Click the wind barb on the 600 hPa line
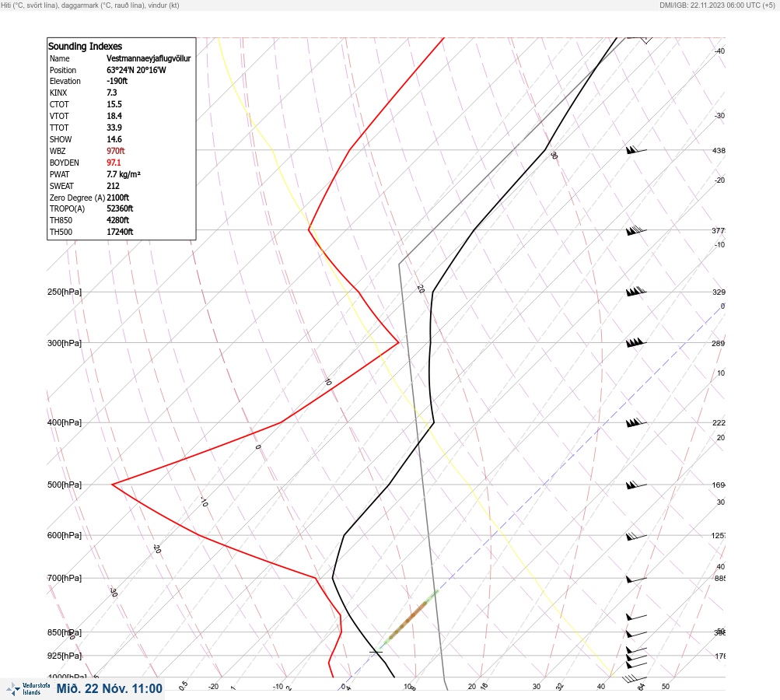The image size is (780, 700). [636, 536]
